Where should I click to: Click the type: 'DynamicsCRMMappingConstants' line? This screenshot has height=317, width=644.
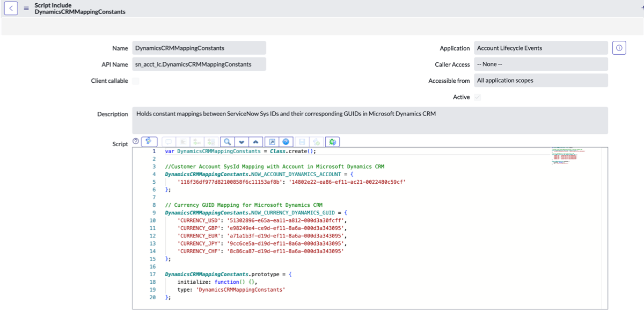pos(231,290)
